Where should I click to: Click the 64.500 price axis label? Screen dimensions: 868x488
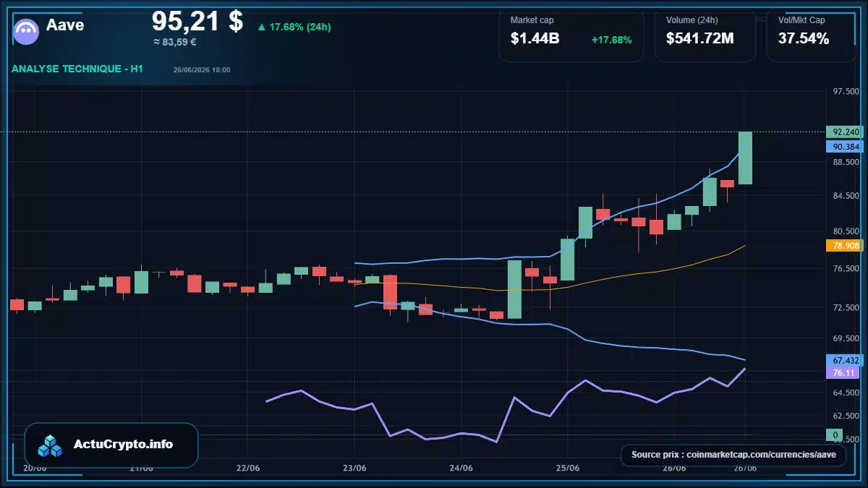[846, 393]
